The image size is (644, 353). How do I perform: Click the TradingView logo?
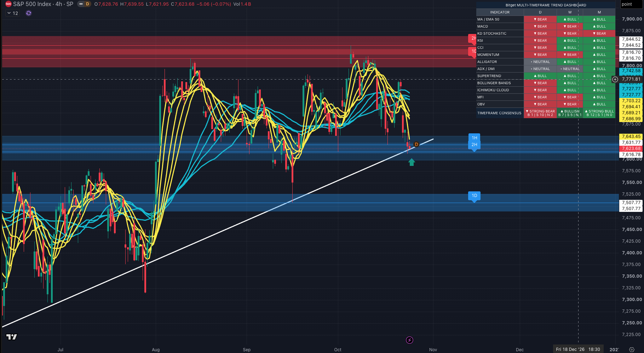pos(12,337)
